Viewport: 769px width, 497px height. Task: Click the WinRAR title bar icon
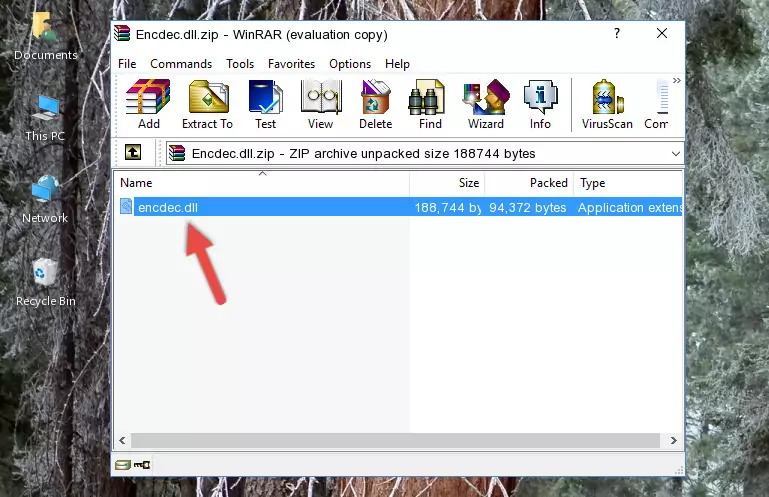pyautogui.click(x=122, y=33)
